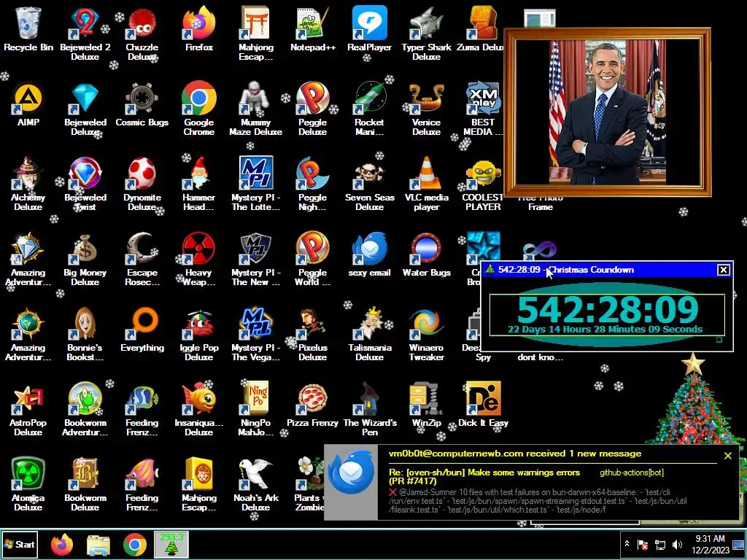
Task: Launch Talismania Deluxe shortcut
Action: click(x=369, y=333)
